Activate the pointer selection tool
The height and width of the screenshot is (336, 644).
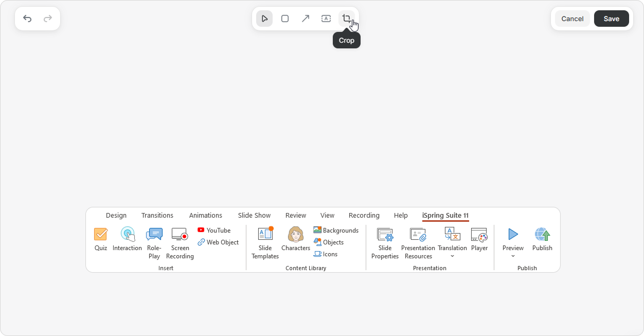[264, 19]
